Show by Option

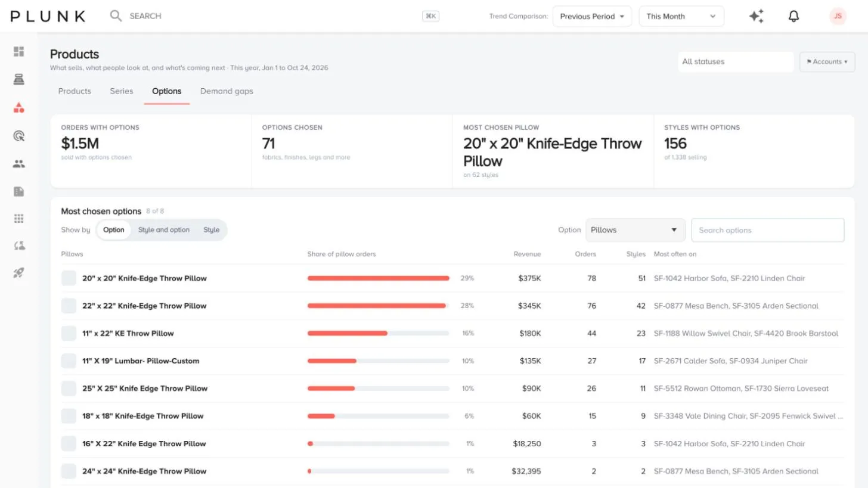point(114,230)
